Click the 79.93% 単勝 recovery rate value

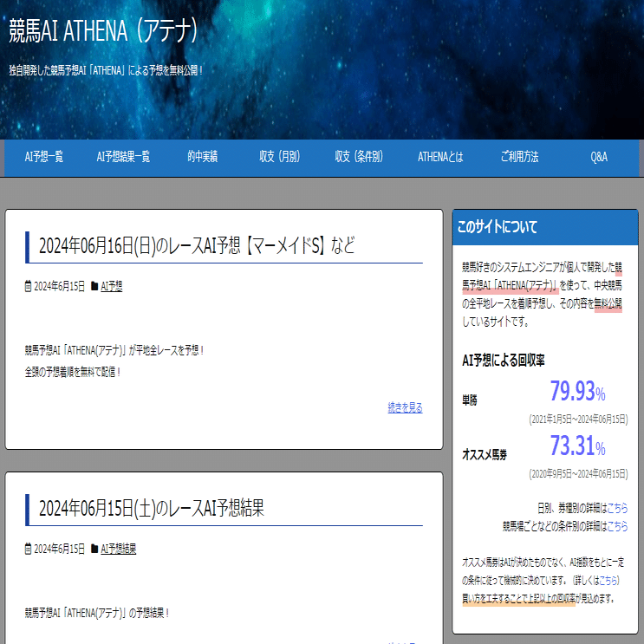tap(577, 391)
